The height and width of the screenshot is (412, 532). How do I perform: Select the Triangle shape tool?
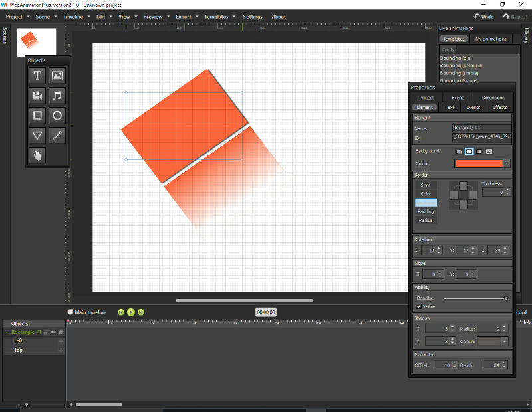[x=37, y=136]
